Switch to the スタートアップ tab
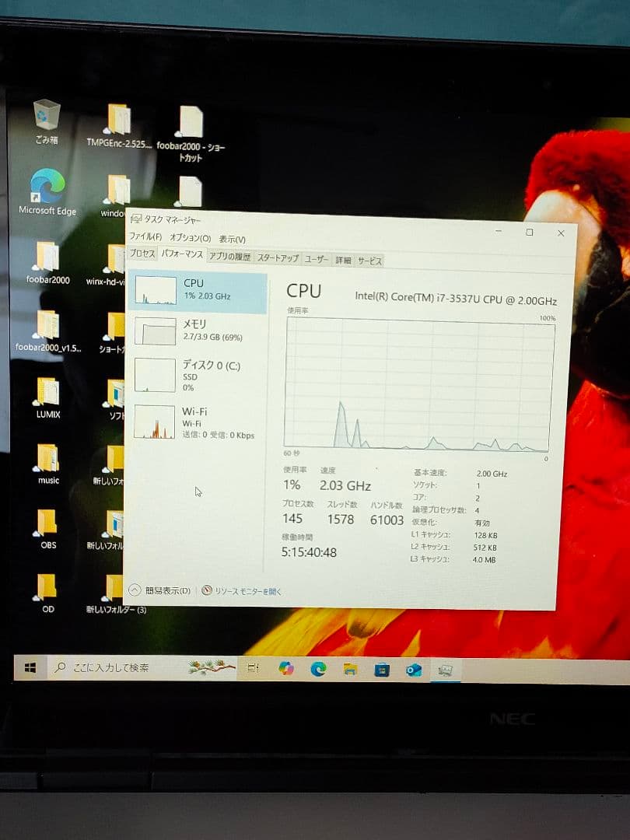Image resolution: width=630 pixels, height=840 pixels. (278, 258)
